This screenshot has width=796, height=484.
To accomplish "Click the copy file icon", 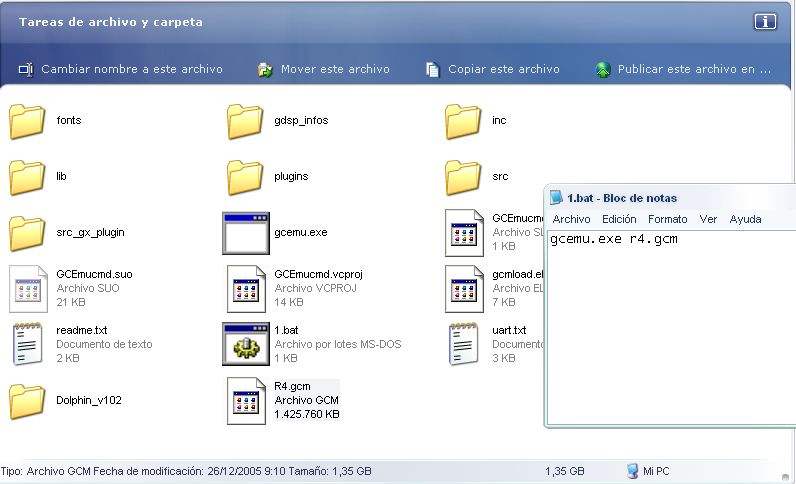I will coord(433,69).
